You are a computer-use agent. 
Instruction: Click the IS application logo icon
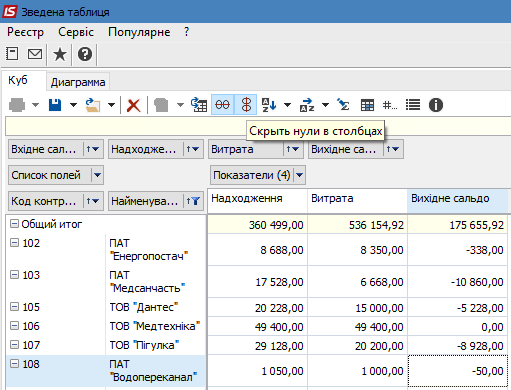click(9, 12)
